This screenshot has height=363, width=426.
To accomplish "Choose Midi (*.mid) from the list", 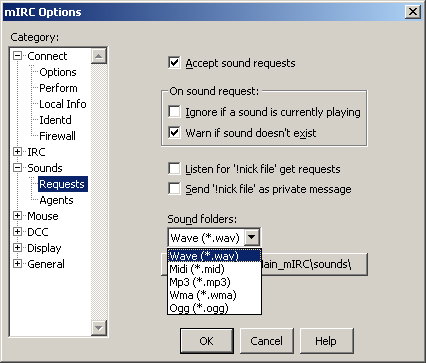I will pos(214,269).
